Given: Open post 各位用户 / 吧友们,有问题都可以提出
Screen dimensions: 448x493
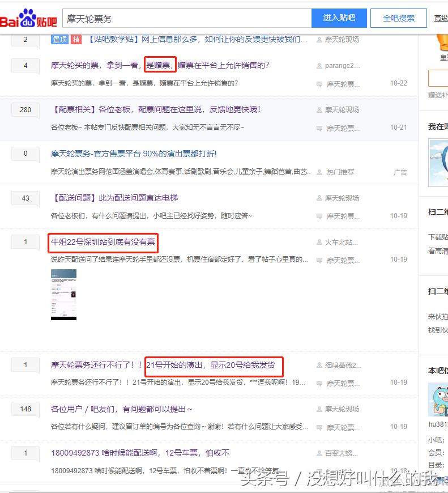Looking at the screenshot, I should pos(121,409).
